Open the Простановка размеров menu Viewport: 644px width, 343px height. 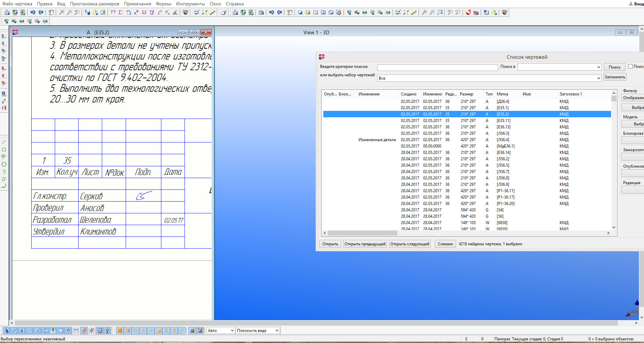pos(94,4)
